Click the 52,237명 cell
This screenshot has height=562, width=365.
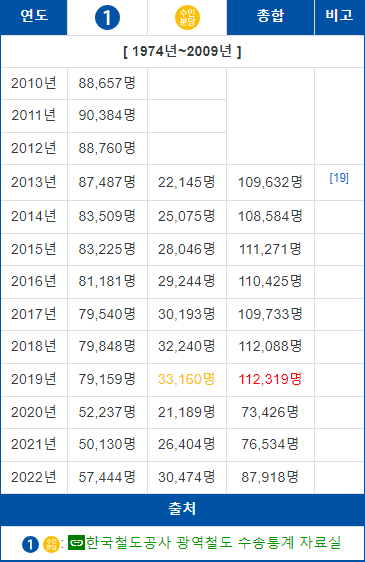[107, 412]
